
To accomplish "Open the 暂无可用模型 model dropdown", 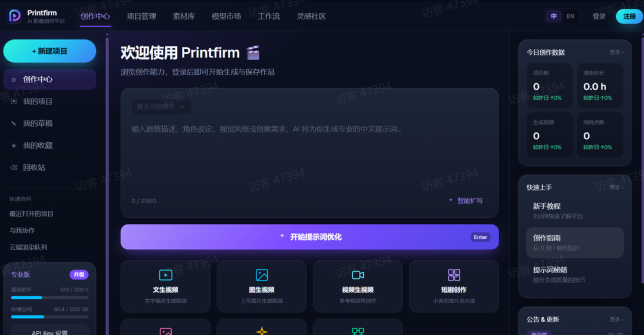I will pos(161,106).
